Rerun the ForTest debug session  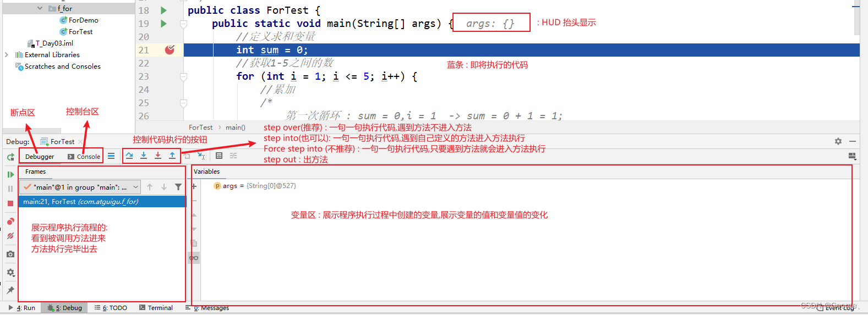(10, 157)
